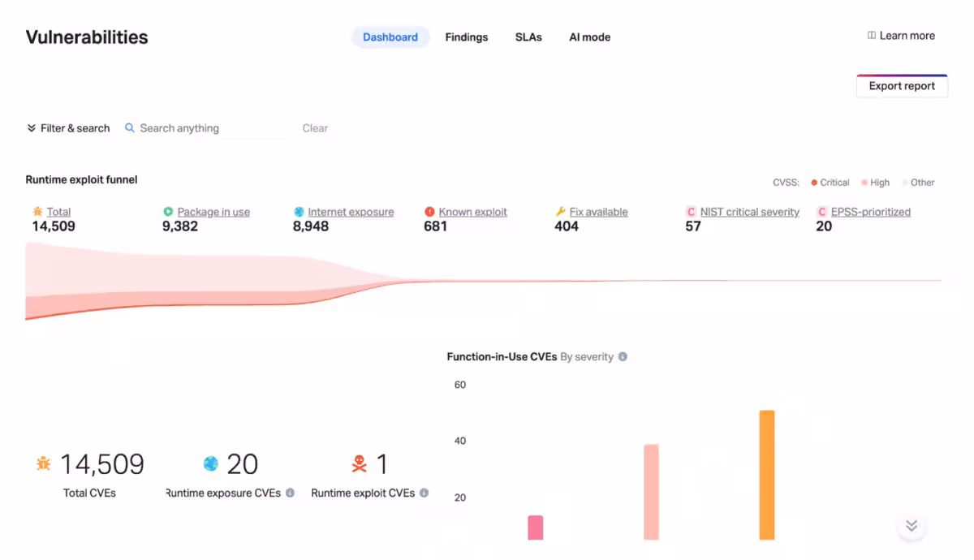
Task: Click the Known exploit alert icon
Action: point(429,212)
